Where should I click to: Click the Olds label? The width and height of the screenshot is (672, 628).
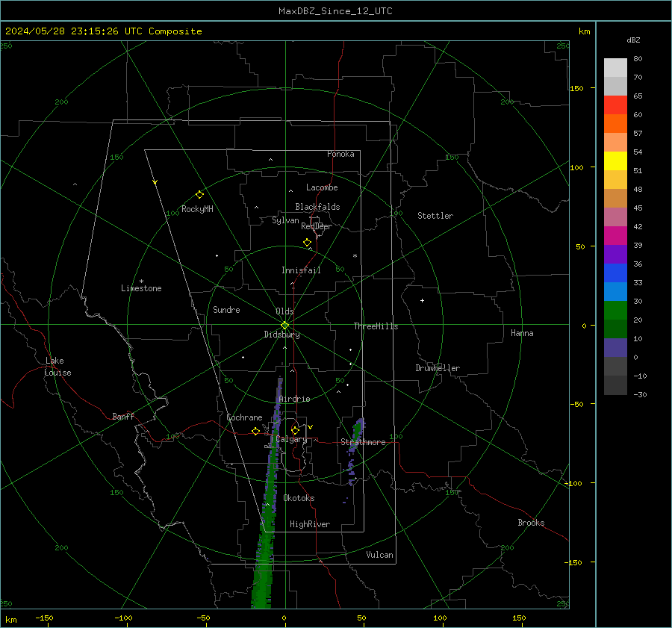pyautogui.click(x=284, y=311)
